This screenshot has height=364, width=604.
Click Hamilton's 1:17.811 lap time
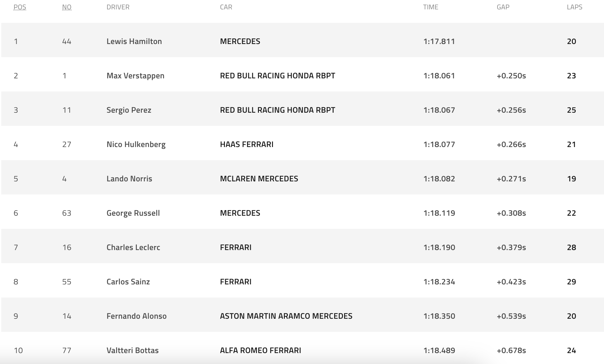tap(439, 42)
